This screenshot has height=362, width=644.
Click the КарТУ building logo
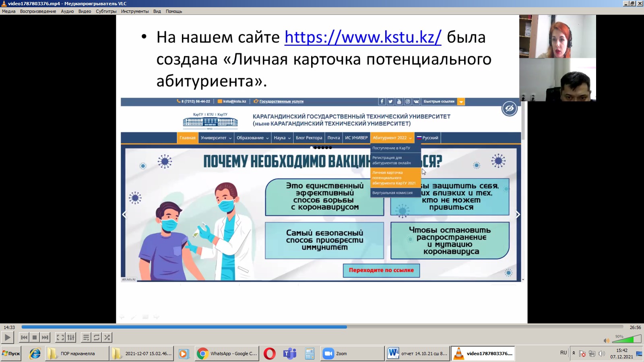[x=210, y=121]
